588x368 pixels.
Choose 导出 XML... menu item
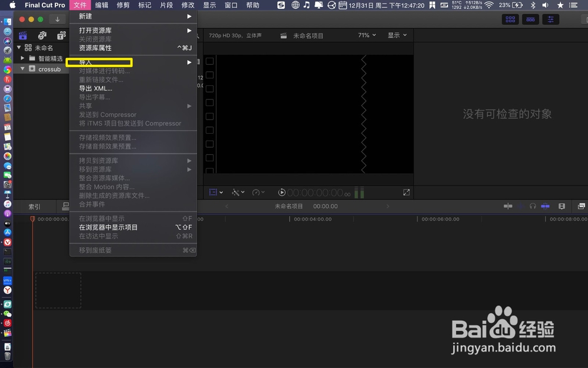point(133,88)
